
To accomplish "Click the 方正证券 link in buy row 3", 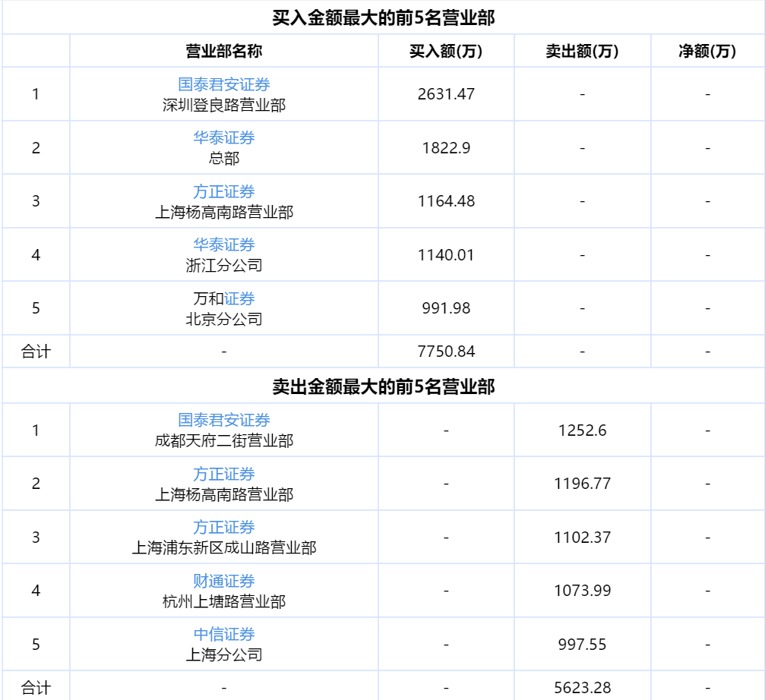I will [225, 192].
